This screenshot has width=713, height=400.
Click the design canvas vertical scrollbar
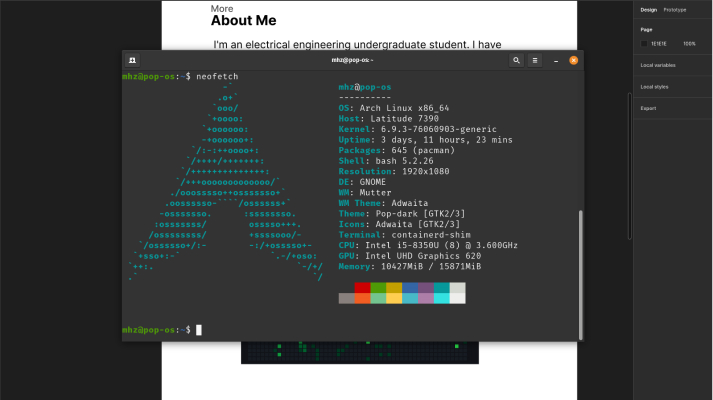tap(630, 166)
